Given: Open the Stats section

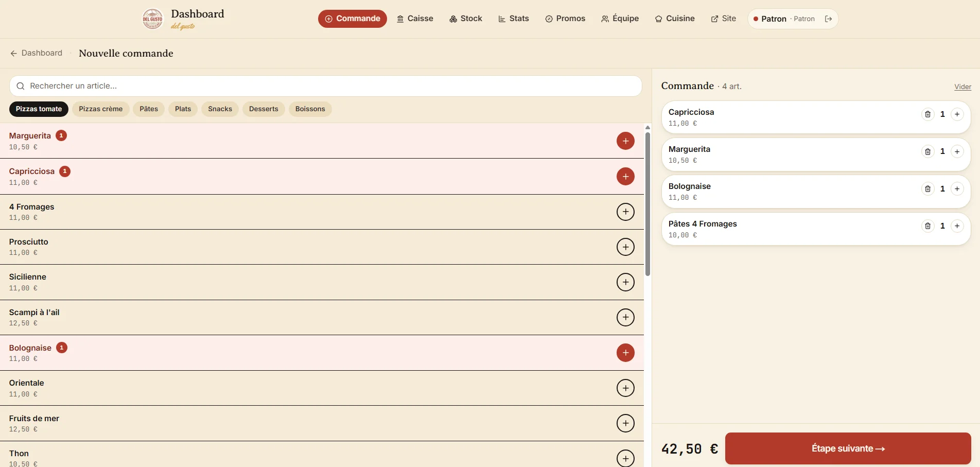Looking at the screenshot, I should coord(514,19).
